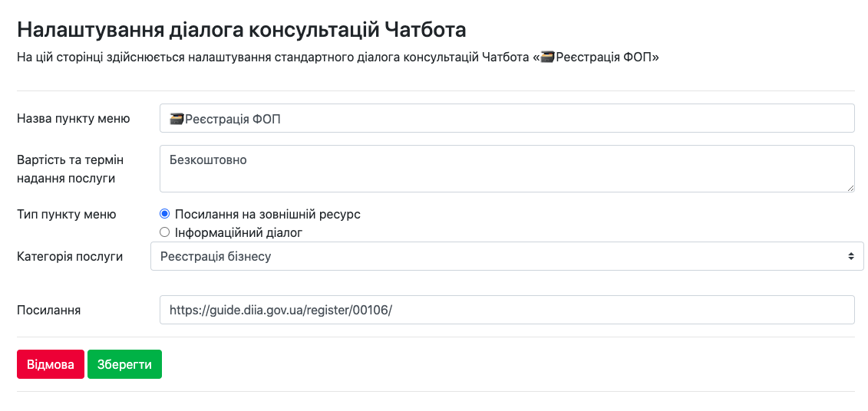Click the 'Посилання' field label
This screenshot has width=868, height=411.
49,311
